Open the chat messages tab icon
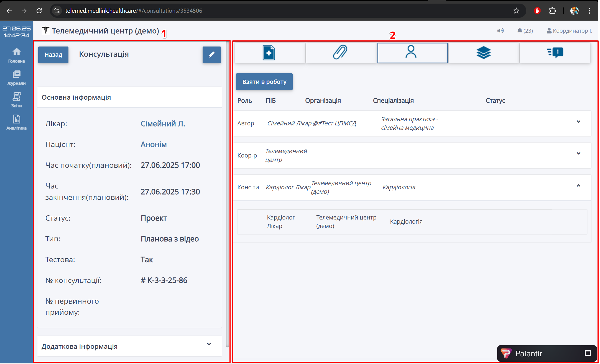 click(x=555, y=53)
